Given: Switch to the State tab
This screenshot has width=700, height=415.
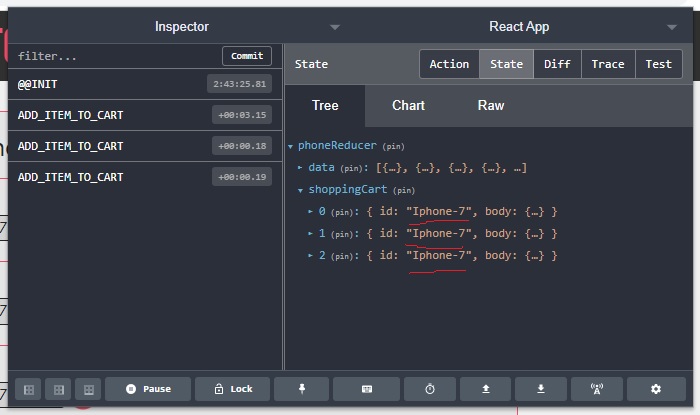Looking at the screenshot, I should coord(506,64).
